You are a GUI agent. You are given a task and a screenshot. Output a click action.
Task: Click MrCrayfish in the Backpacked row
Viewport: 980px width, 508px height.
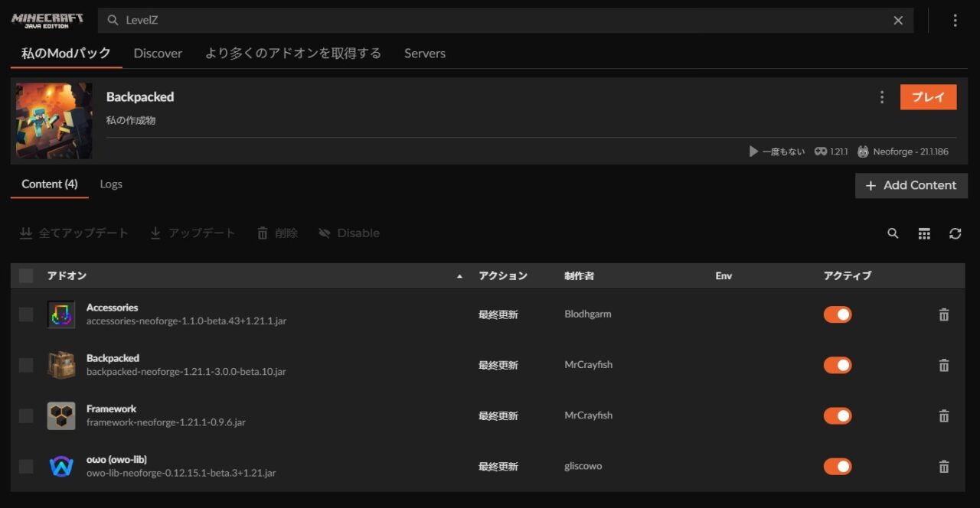(x=589, y=365)
